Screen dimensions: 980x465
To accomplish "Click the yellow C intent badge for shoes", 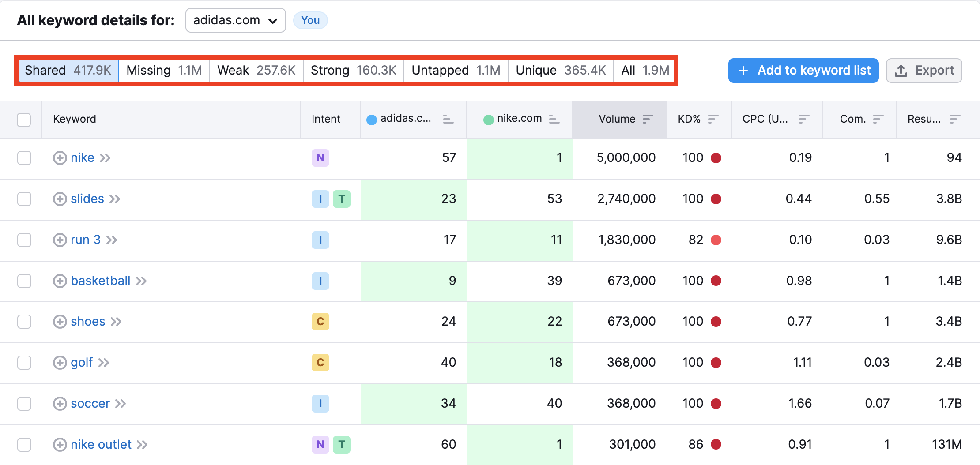I will click(x=320, y=322).
